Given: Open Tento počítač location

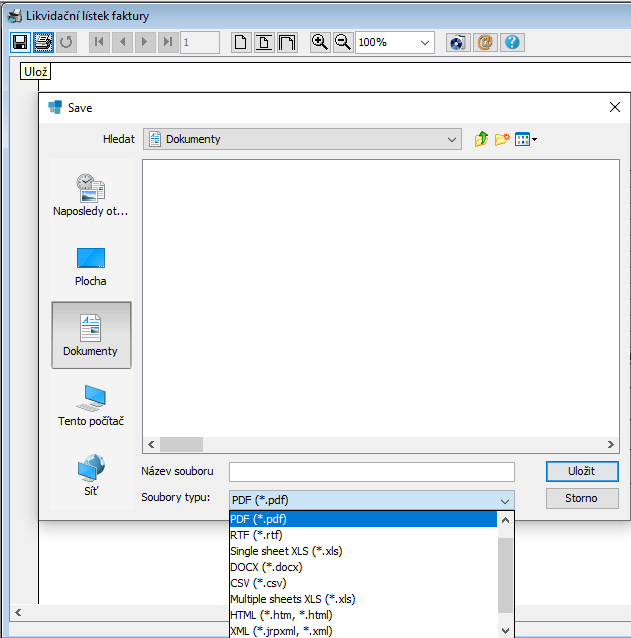Looking at the screenshot, I should (x=91, y=405).
